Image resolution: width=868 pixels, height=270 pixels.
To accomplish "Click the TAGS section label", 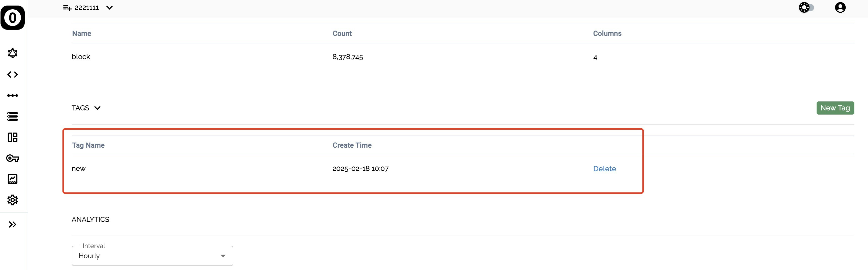I will 80,108.
